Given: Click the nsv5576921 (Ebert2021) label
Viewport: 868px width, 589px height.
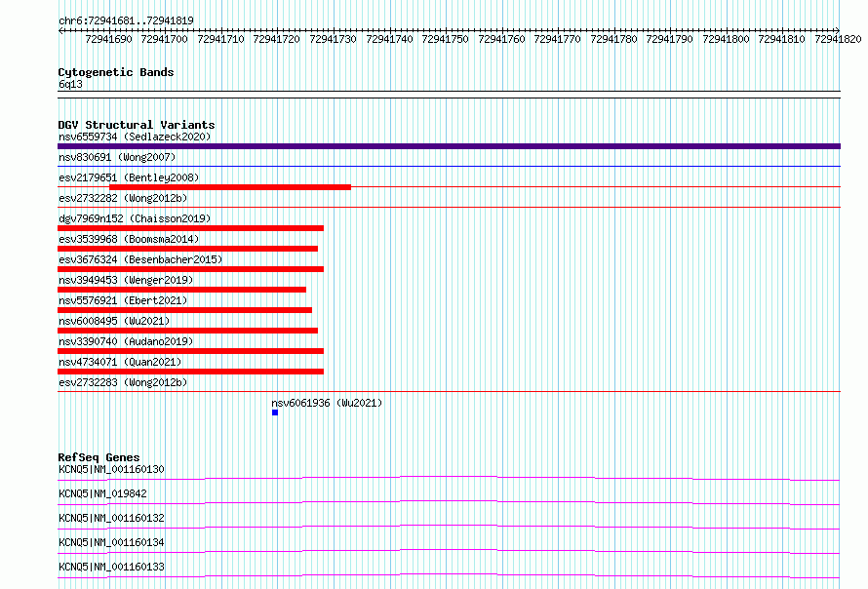Looking at the screenshot, I should [123, 300].
